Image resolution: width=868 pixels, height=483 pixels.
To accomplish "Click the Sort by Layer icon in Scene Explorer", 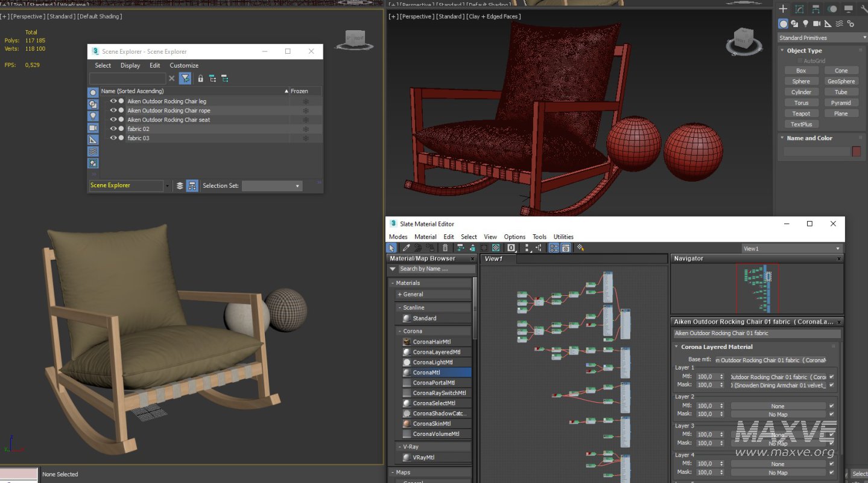I will [180, 186].
